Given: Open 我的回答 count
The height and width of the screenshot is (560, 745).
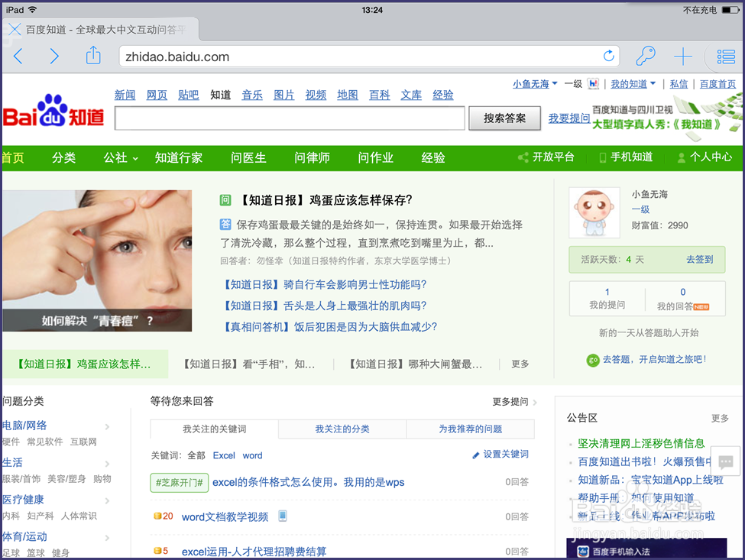Looking at the screenshot, I should pyautogui.click(x=683, y=299).
